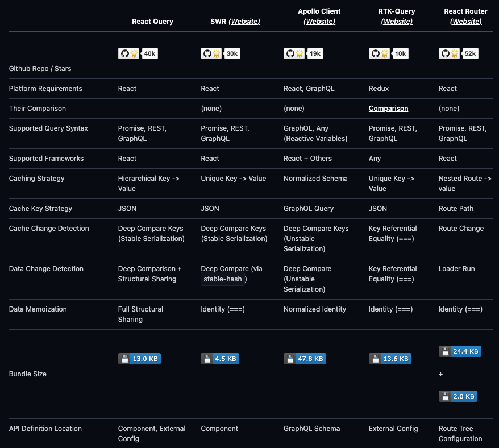This screenshot has width=499, height=448.
Task: Click the Component, External Config cell
Action: pos(152,434)
